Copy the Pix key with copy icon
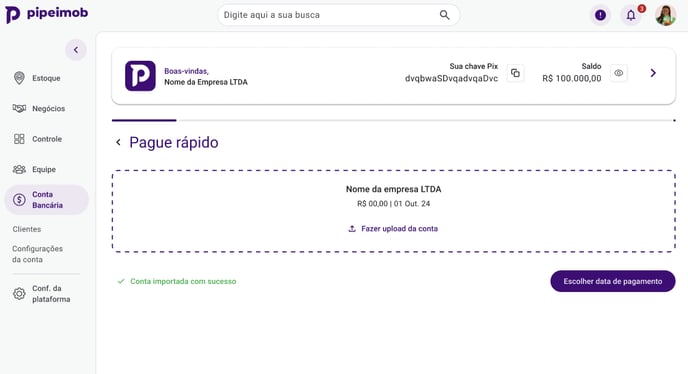The height and width of the screenshot is (374, 688). [515, 73]
